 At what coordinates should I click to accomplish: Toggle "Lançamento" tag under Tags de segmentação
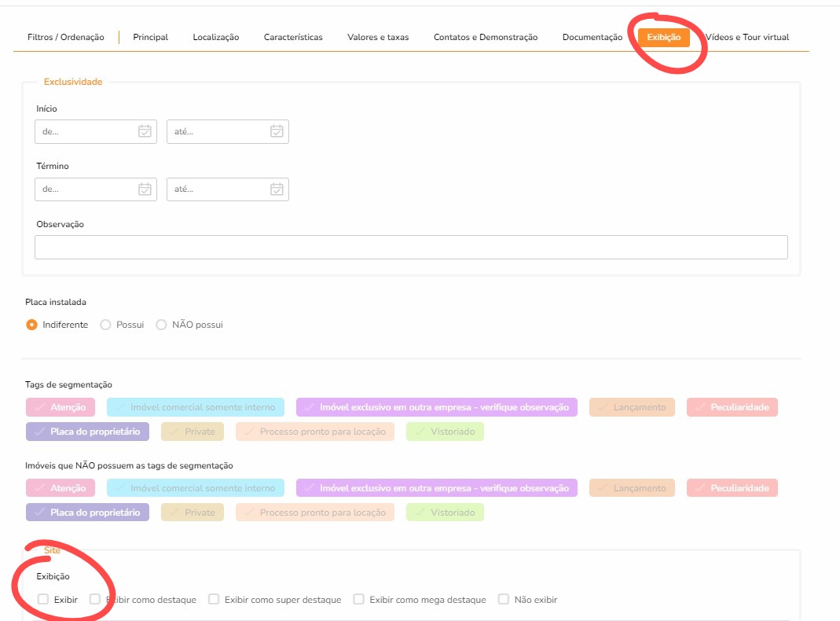pyautogui.click(x=632, y=407)
